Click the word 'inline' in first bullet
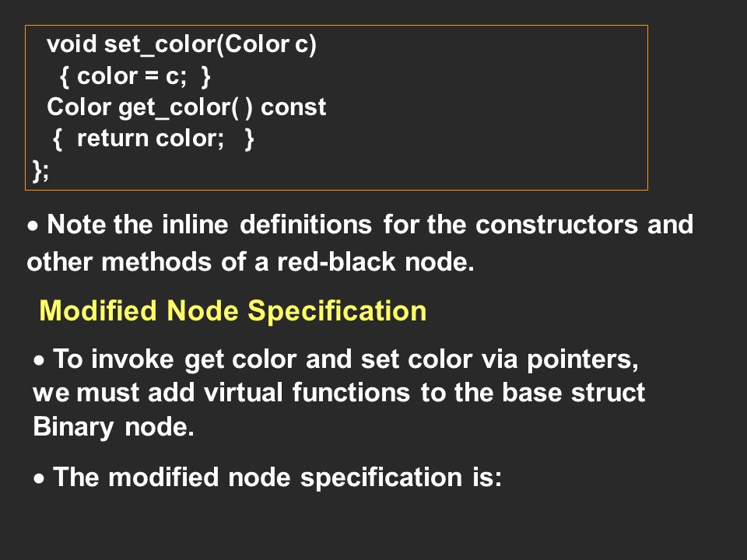 click(195, 224)
